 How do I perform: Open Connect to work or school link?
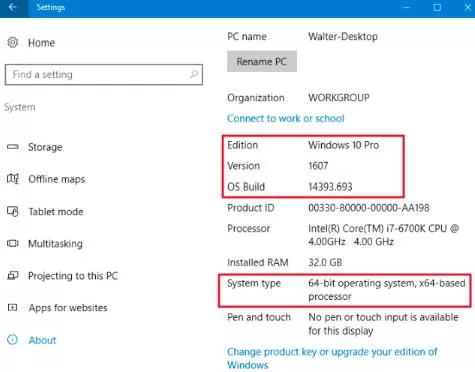coord(286,118)
